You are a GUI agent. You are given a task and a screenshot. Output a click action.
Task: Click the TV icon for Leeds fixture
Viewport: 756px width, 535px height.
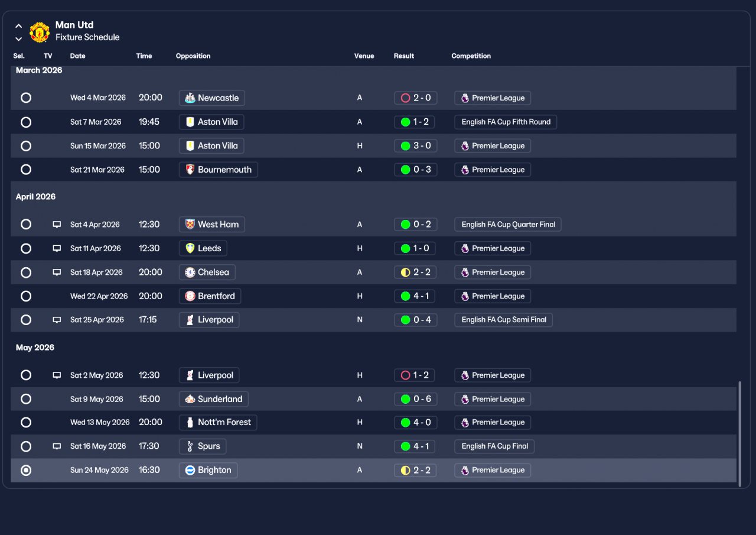point(57,248)
